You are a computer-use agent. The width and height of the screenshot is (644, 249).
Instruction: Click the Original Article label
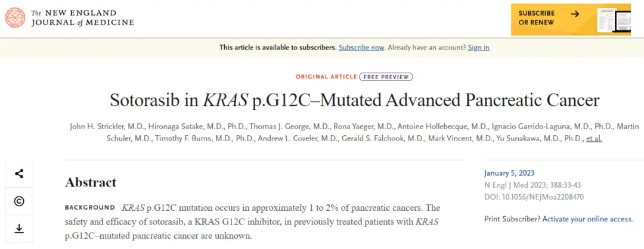326,77
